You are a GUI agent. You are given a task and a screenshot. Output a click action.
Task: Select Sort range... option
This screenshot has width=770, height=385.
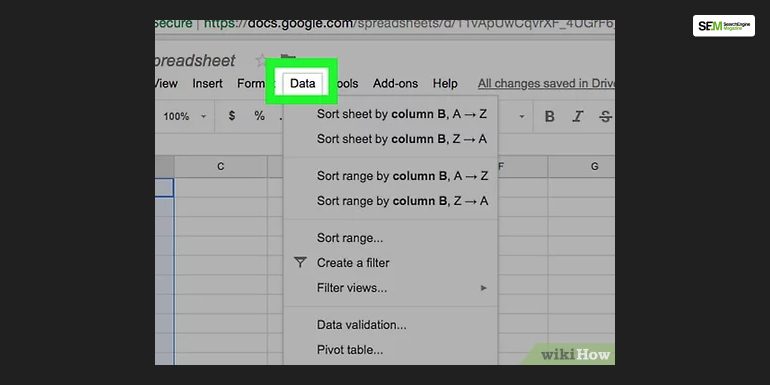click(391, 238)
